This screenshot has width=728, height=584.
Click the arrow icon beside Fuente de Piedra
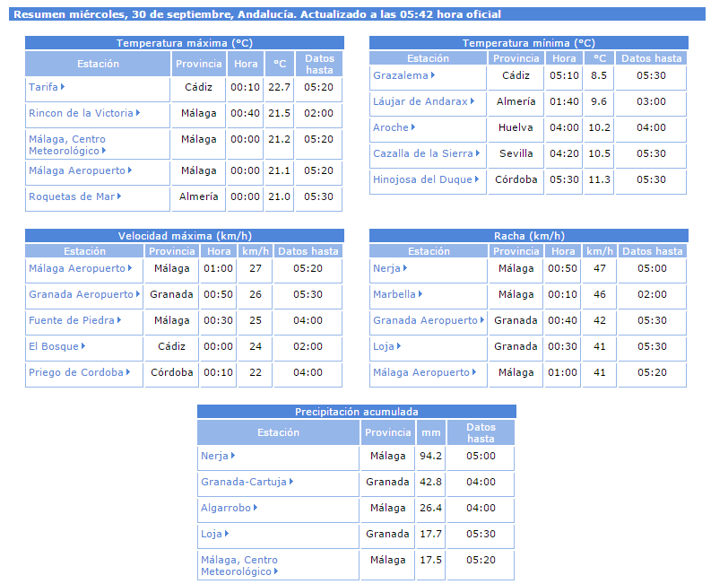(118, 320)
